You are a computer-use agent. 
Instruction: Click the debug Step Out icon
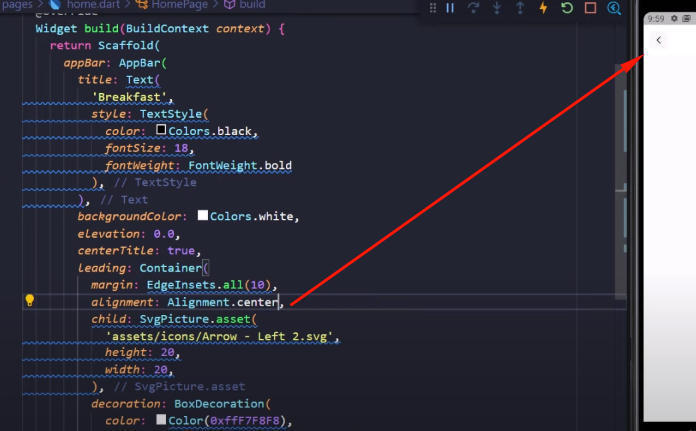coord(520,8)
